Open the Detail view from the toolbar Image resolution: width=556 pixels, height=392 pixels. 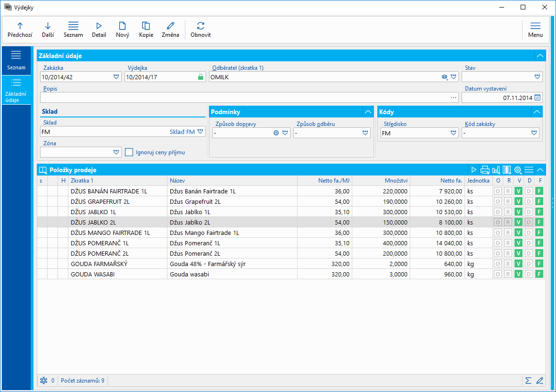tap(99, 29)
